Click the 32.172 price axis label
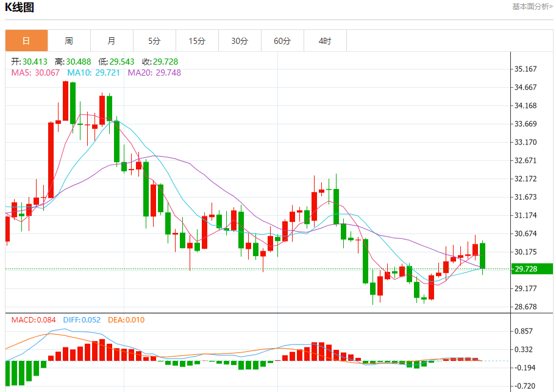The width and height of the screenshot is (556, 392). (x=526, y=179)
